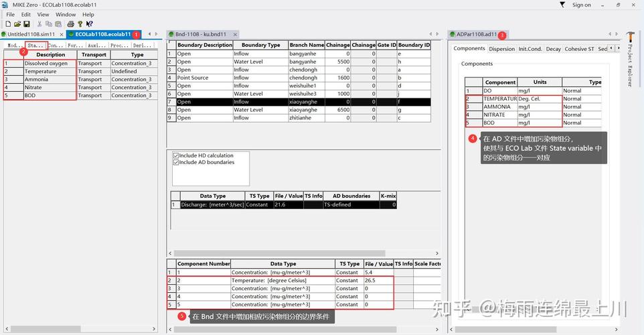The width and height of the screenshot is (644, 335).
Task: Save with the floppy disk icon
Action: coord(27,24)
